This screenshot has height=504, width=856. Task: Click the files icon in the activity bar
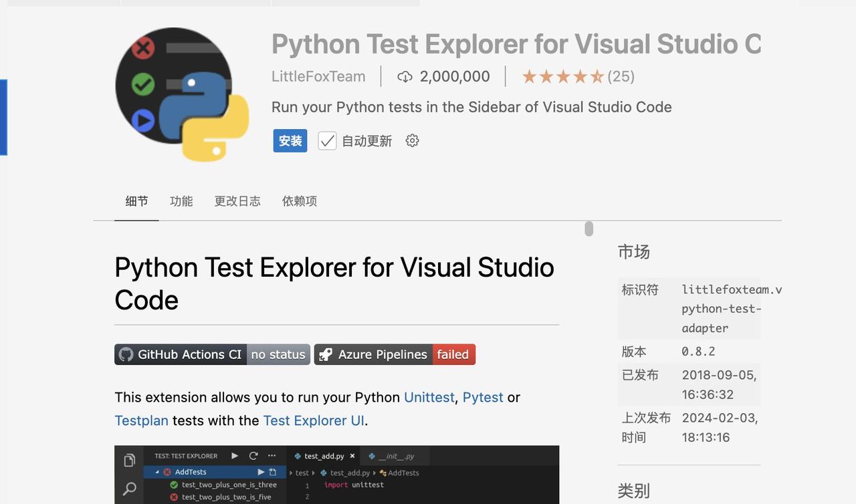129,461
